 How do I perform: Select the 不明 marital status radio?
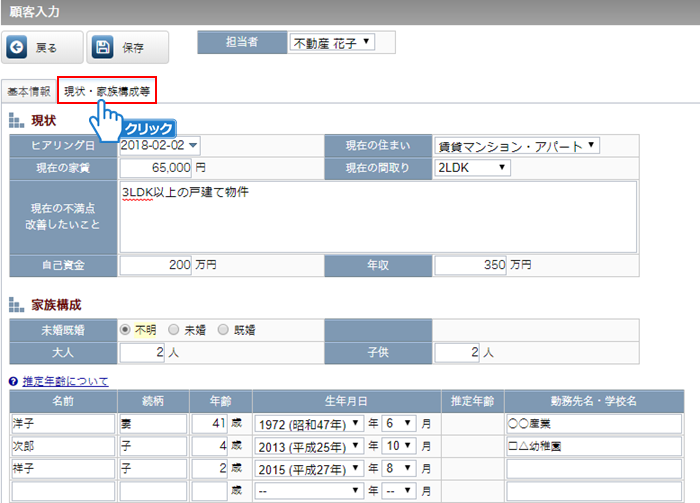point(125,329)
